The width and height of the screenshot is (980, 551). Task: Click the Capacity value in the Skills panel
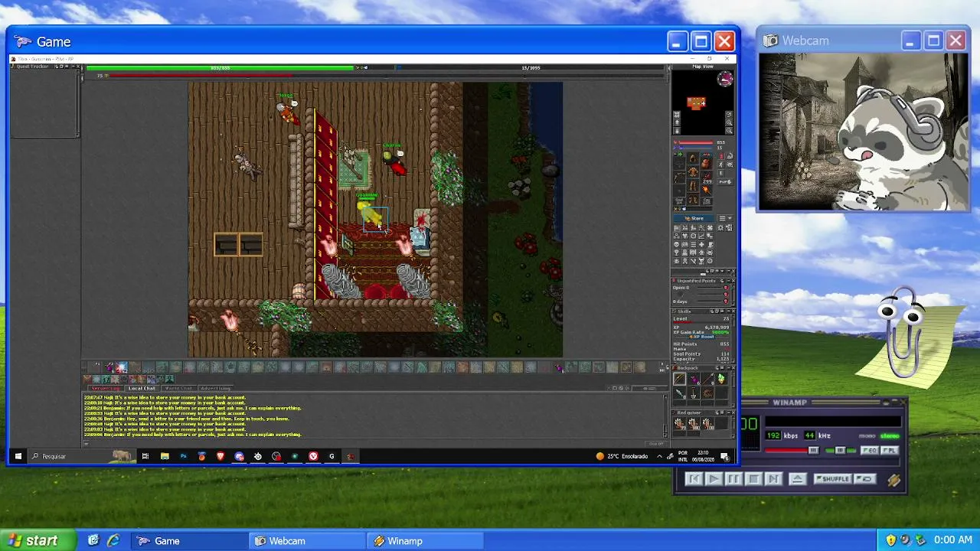(x=722, y=359)
